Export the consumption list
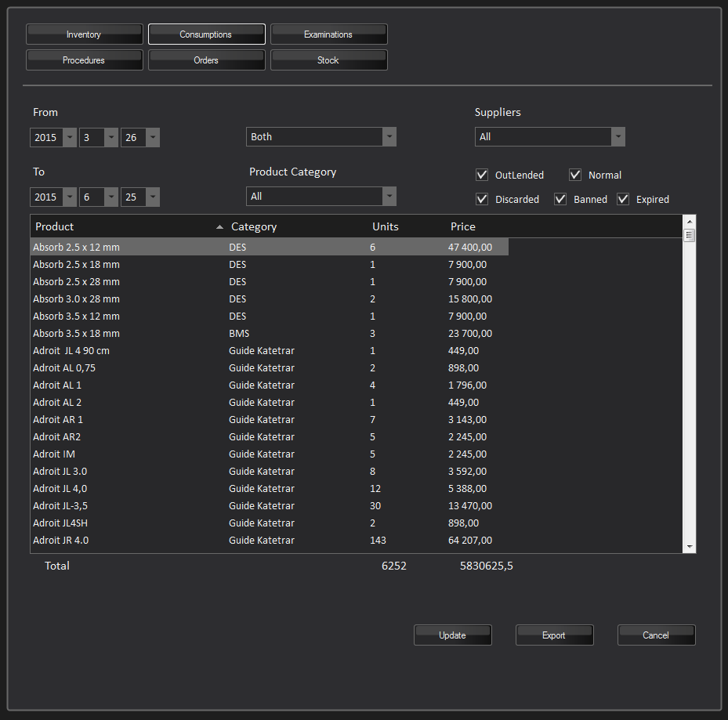728x720 pixels. pyautogui.click(x=554, y=635)
